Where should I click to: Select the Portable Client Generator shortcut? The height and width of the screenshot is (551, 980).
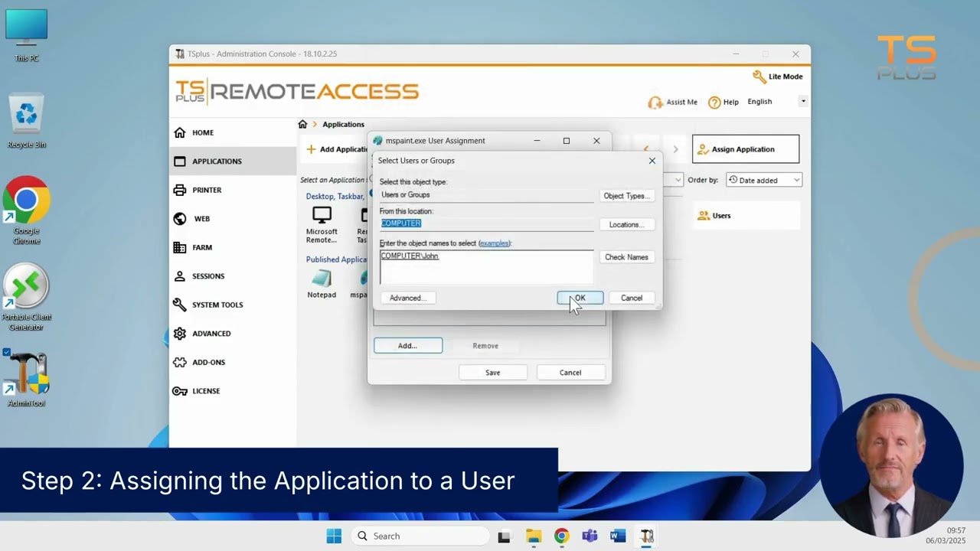point(27,298)
